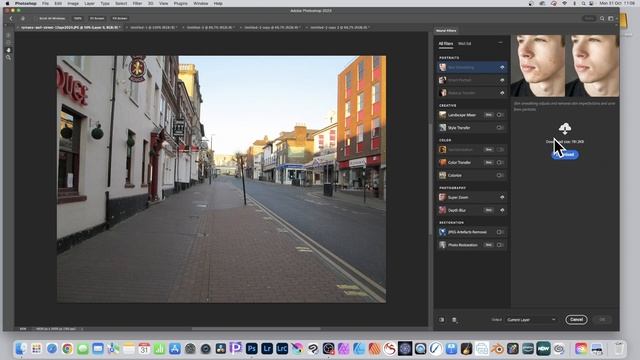This screenshot has width=640, height=360.
Task: Click the preview toggle icon at panel bottom-left
Action: [x=442, y=320]
